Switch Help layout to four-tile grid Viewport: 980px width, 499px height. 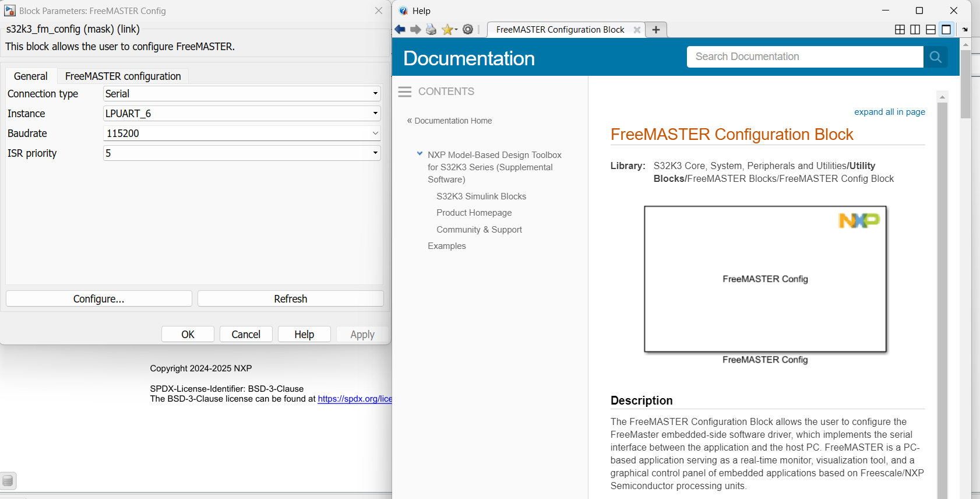pos(900,30)
